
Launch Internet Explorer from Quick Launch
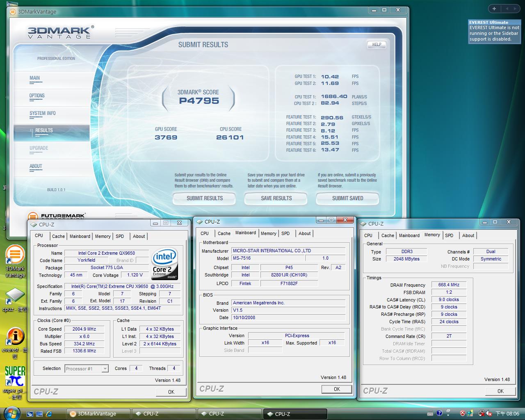[x=49, y=413]
